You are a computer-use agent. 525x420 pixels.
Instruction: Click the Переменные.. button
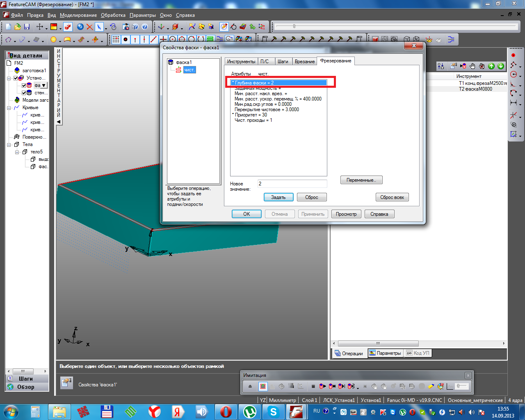click(361, 180)
